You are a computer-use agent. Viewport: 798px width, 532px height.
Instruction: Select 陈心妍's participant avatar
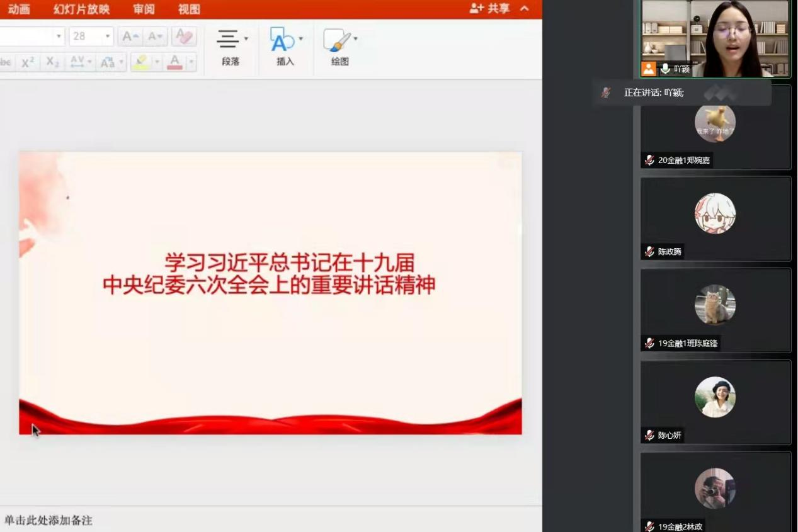pyautogui.click(x=715, y=397)
